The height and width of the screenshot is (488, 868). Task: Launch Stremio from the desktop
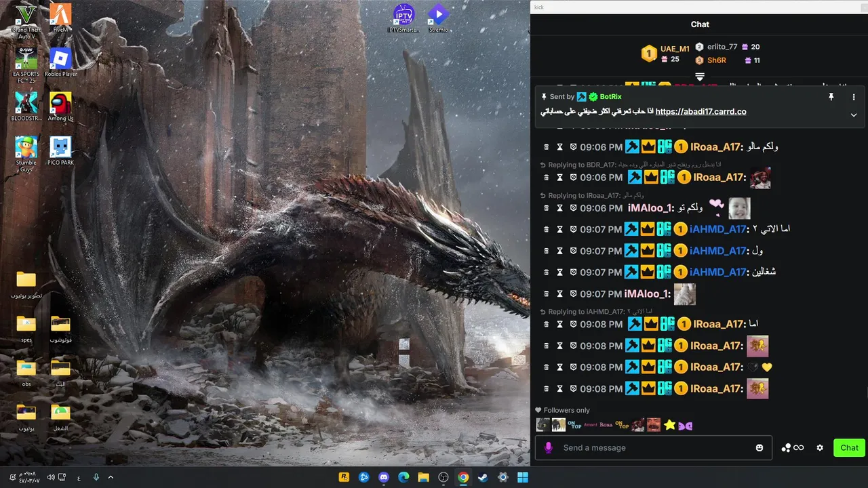(438, 18)
